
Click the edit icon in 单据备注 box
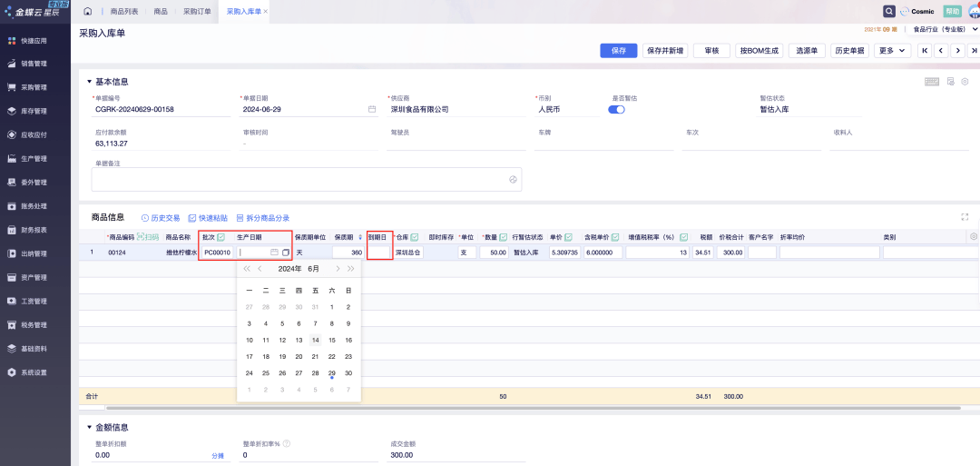[x=513, y=180]
